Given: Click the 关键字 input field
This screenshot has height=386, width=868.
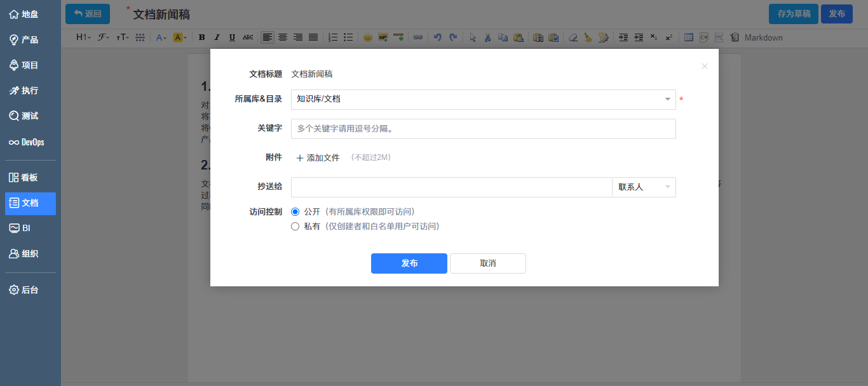Looking at the screenshot, I should coord(483,128).
